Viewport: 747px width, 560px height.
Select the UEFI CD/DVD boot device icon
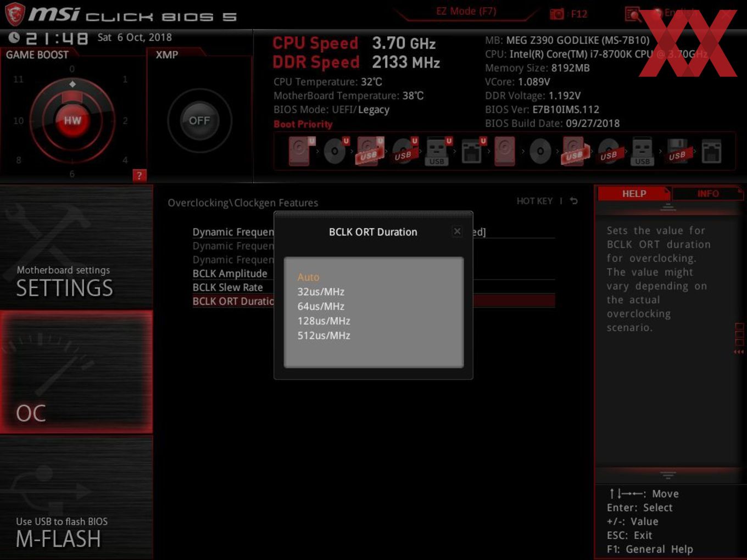335,151
